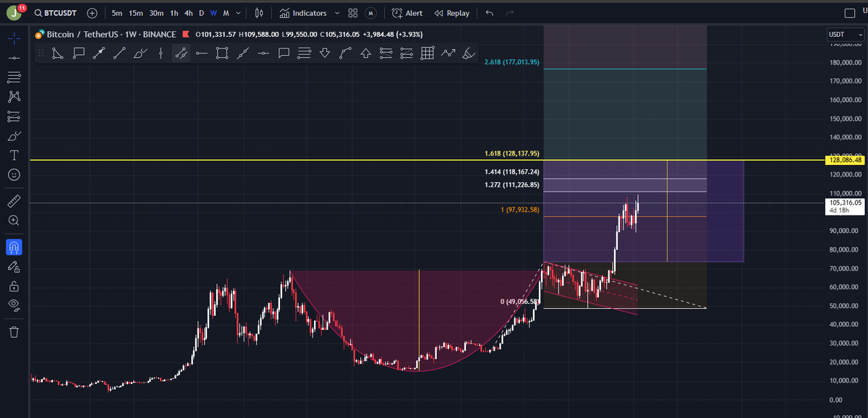The image size is (868, 418).
Task: Select the arrow down marker tool
Action: (325, 53)
